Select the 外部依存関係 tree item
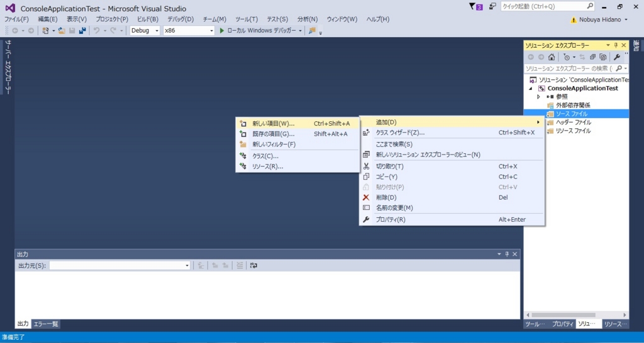The width and height of the screenshot is (644, 343). click(x=574, y=106)
